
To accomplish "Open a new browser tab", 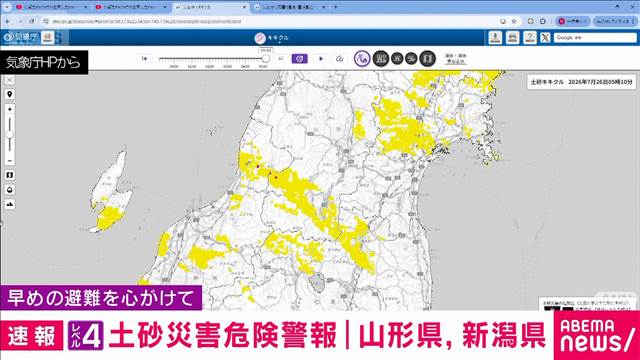I will pyautogui.click(x=336, y=7).
